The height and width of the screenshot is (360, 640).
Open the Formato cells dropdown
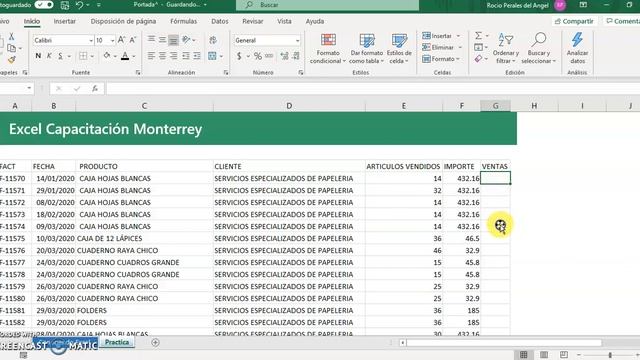coord(441,59)
